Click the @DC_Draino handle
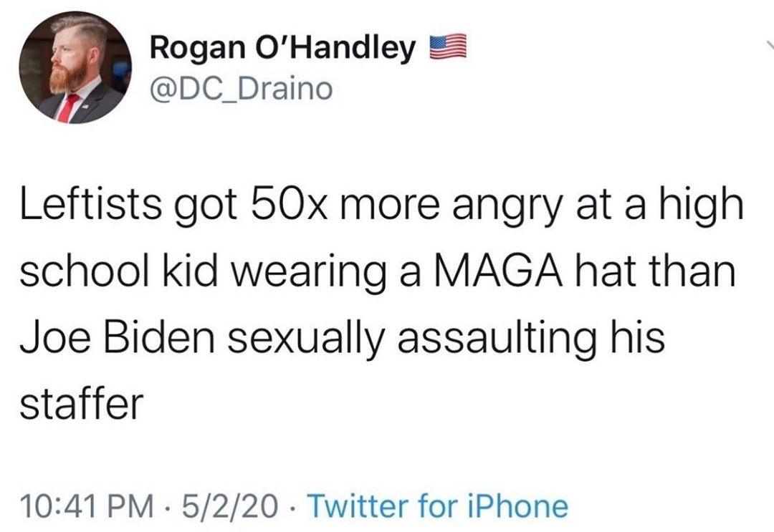The image size is (774, 532). click(241, 89)
